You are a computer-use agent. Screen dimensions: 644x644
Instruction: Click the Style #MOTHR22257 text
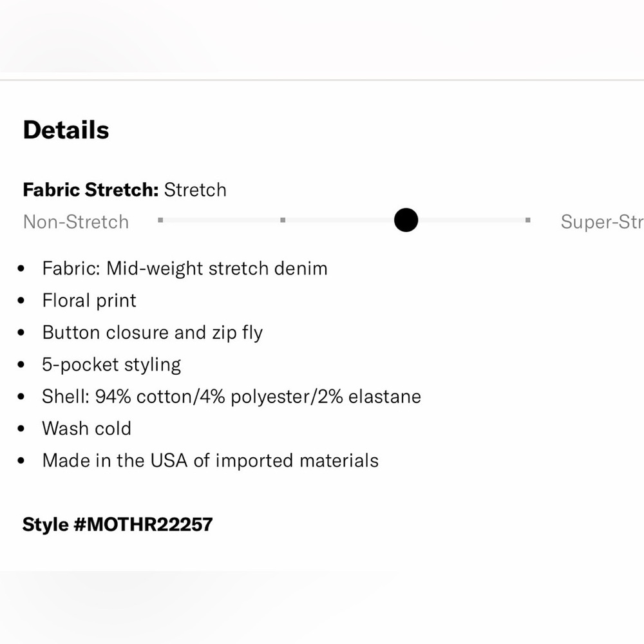click(x=117, y=524)
